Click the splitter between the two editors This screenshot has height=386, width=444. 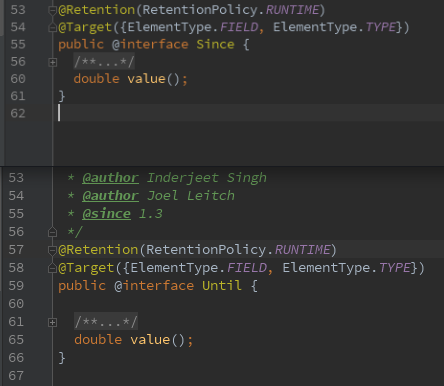coord(222,166)
